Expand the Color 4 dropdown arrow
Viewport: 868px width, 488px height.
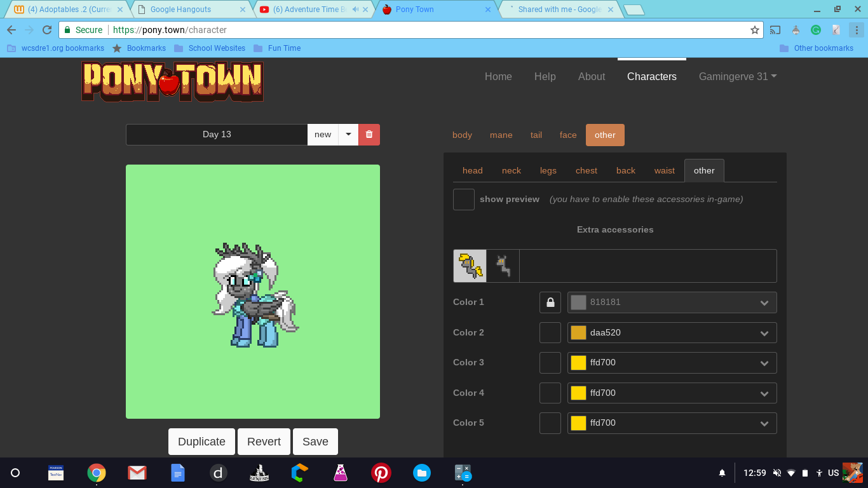click(x=764, y=393)
